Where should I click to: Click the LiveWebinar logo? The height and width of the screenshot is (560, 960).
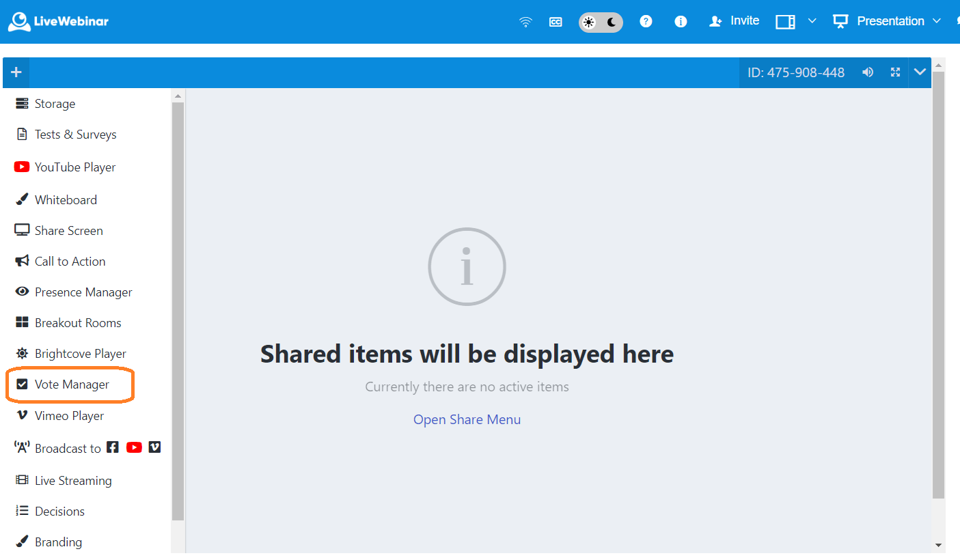pyautogui.click(x=59, y=22)
